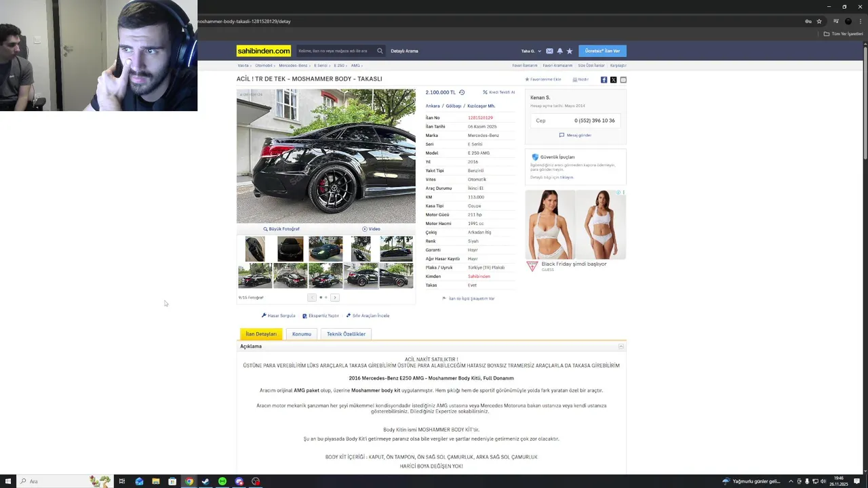Open weather widget Yağmurlu günler geli...
This screenshot has width=868, height=488.
pos(751,481)
